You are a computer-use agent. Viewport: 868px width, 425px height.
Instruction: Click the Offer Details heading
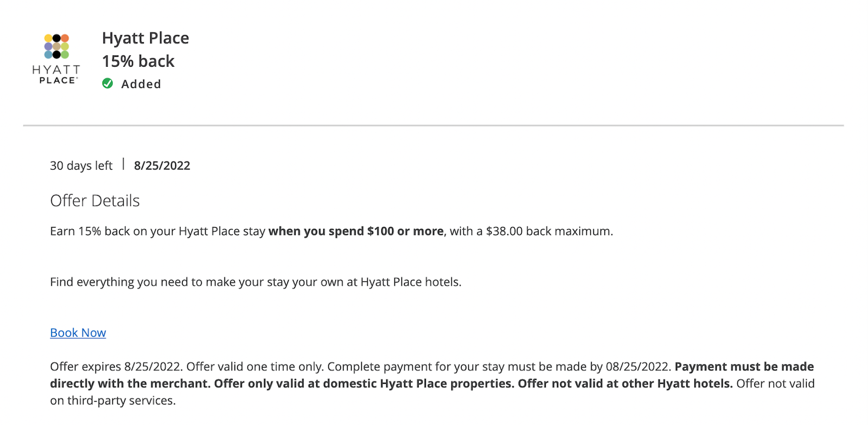tap(95, 201)
